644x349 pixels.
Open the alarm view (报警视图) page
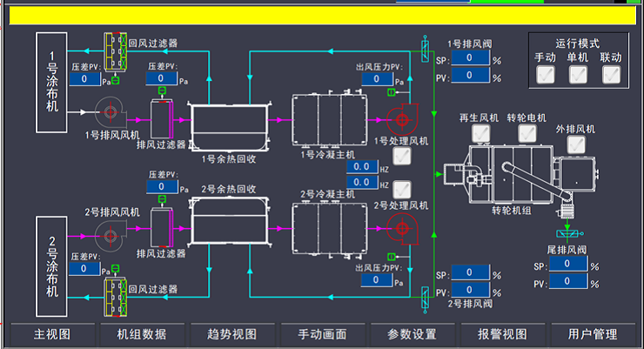coord(502,334)
